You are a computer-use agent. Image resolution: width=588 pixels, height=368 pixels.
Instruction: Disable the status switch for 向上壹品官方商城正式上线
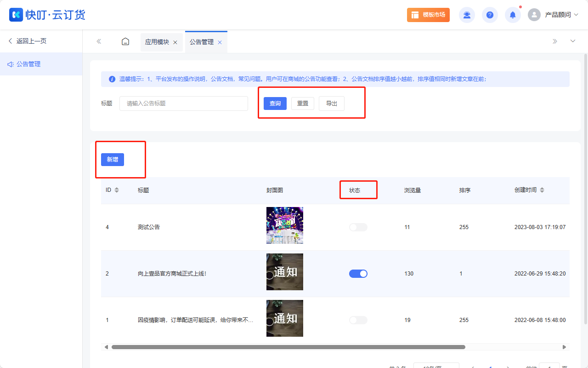(358, 274)
